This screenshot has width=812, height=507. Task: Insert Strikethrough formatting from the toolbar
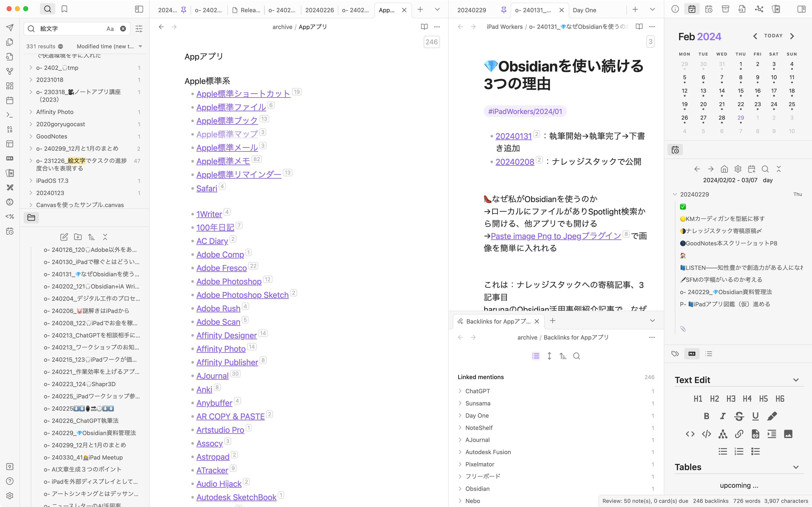[739, 416]
